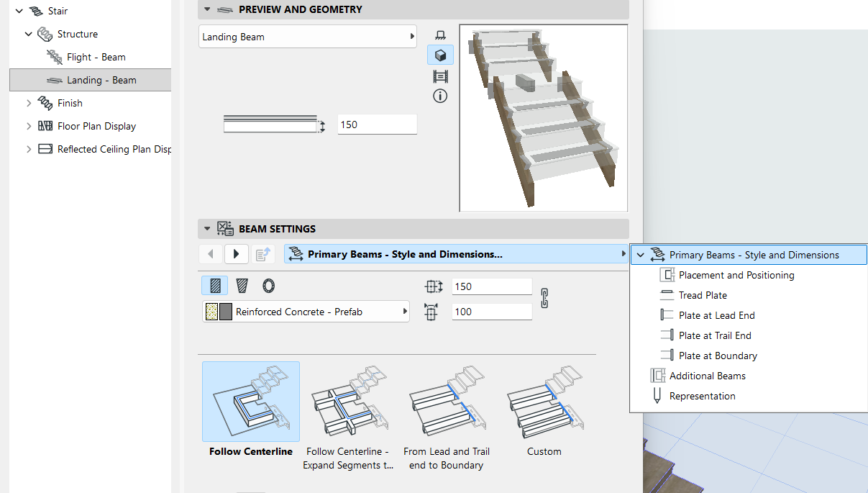The image size is (868, 493).
Task: Click the Additional Beams menu icon
Action: (x=657, y=376)
